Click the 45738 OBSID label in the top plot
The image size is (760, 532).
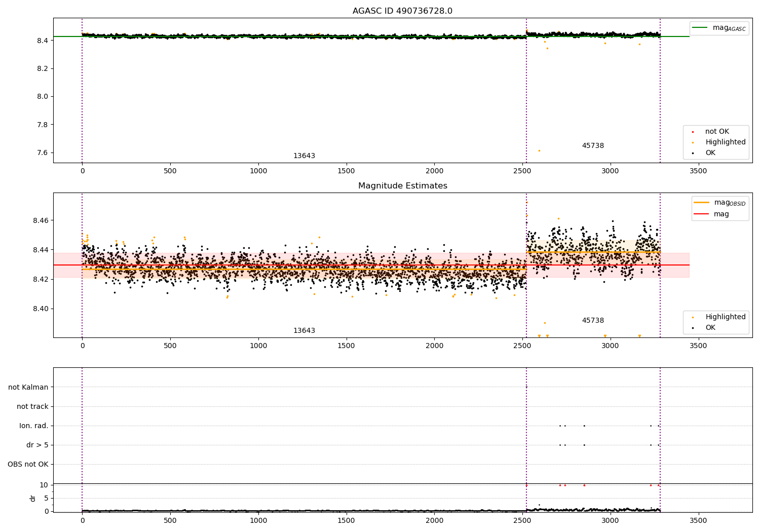coord(593,146)
